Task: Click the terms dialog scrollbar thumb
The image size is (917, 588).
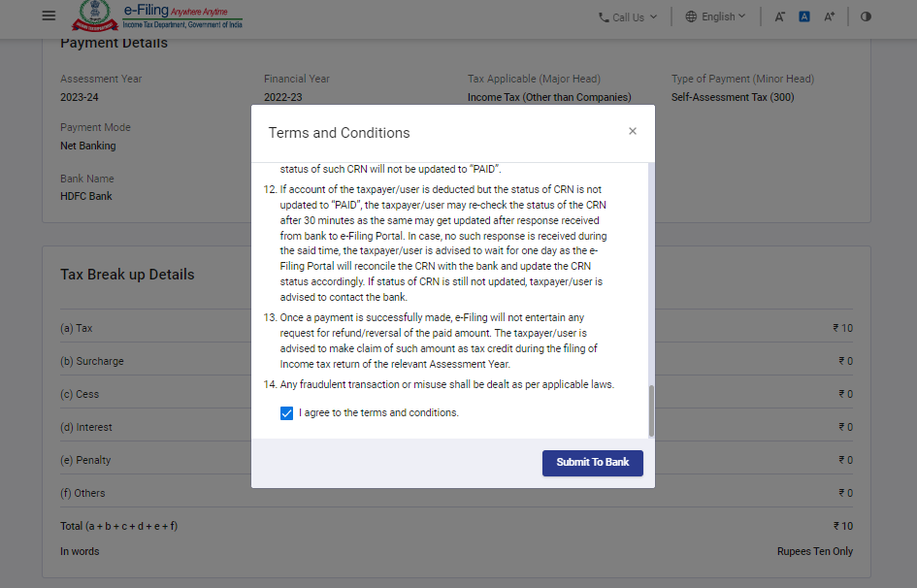Action: tap(651, 410)
